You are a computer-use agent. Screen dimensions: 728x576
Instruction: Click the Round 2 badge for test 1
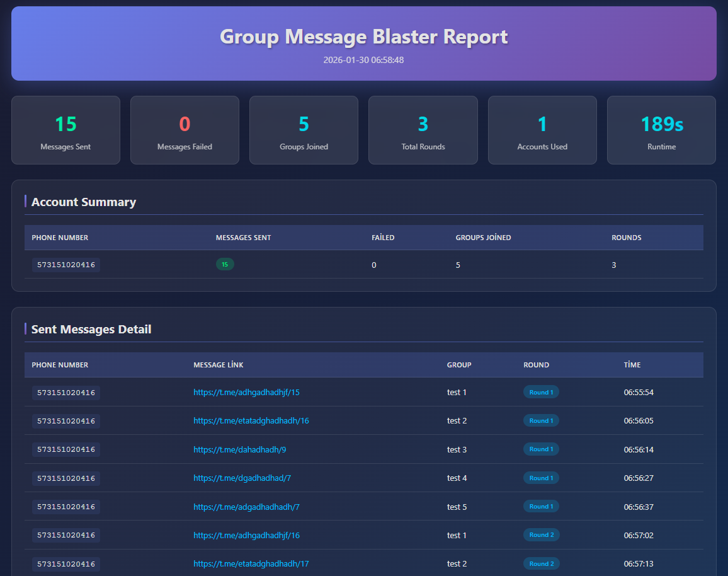541,534
